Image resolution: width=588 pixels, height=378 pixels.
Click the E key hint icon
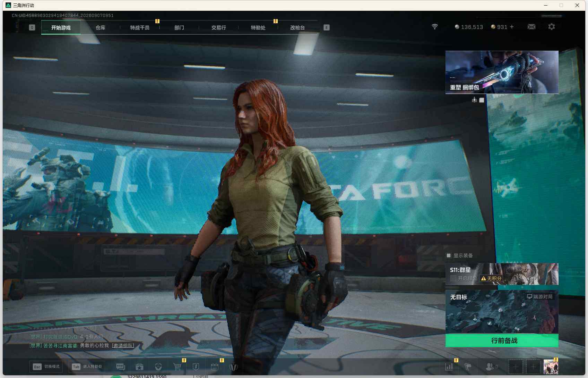(326, 27)
